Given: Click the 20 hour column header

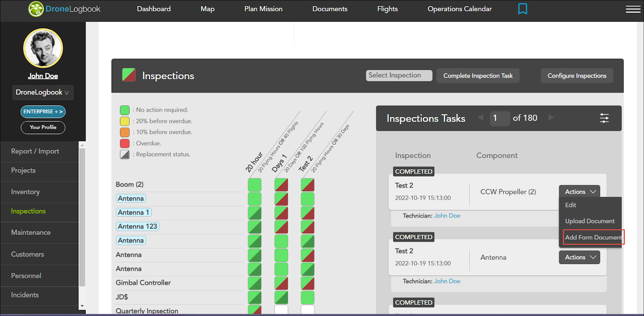Looking at the screenshot, I should (x=254, y=162).
